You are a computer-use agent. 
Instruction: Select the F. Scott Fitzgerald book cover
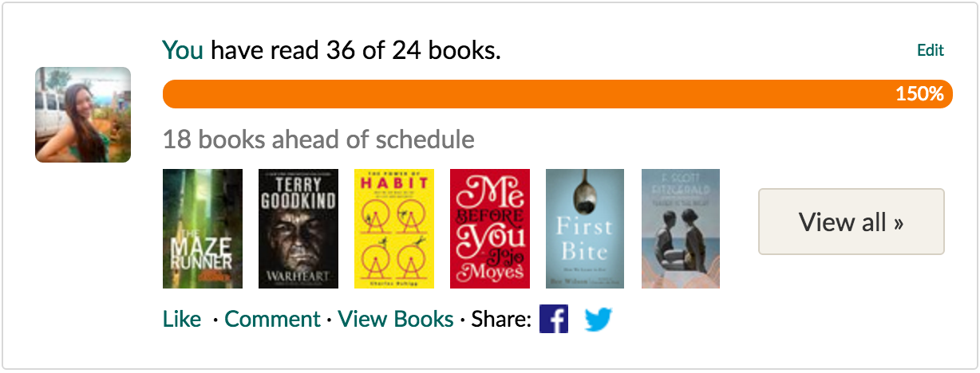[x=681, y=229]
